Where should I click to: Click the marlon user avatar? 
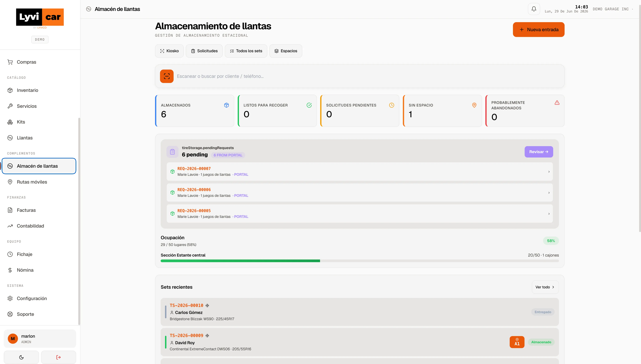pyautogui.click(x=13, y=338)
